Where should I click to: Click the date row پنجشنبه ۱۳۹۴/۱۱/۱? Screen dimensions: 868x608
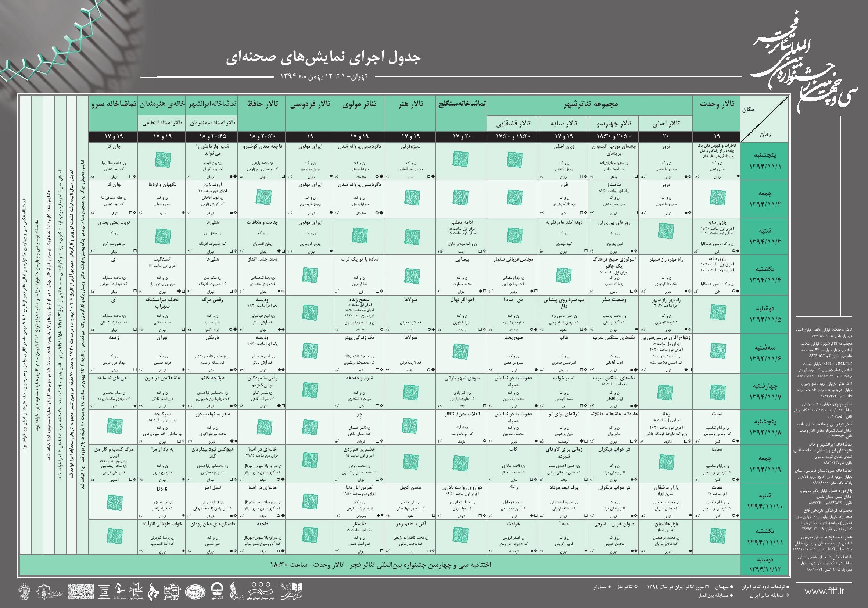coord(764,161)
